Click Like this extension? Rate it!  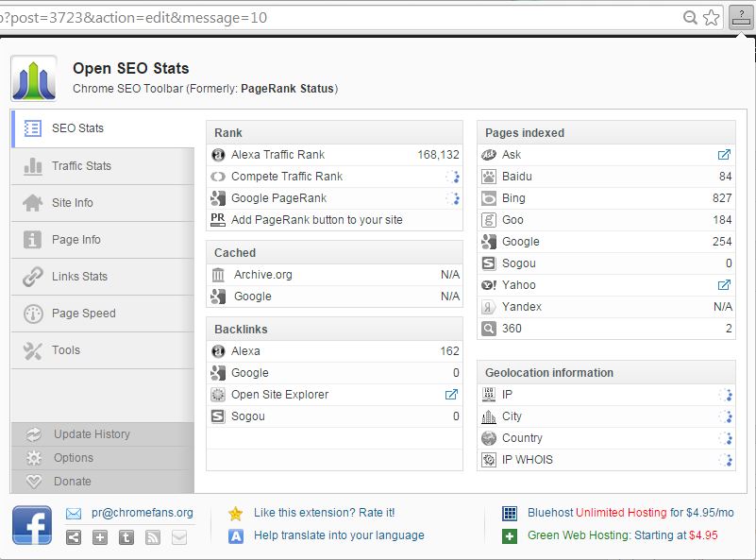(324, 513)
